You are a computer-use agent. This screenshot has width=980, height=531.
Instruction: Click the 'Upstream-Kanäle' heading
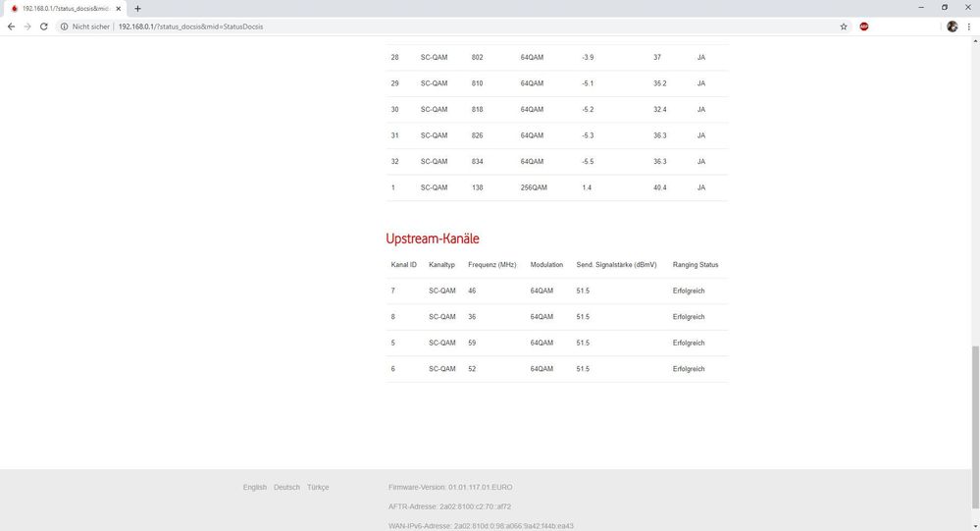[433, 239]
